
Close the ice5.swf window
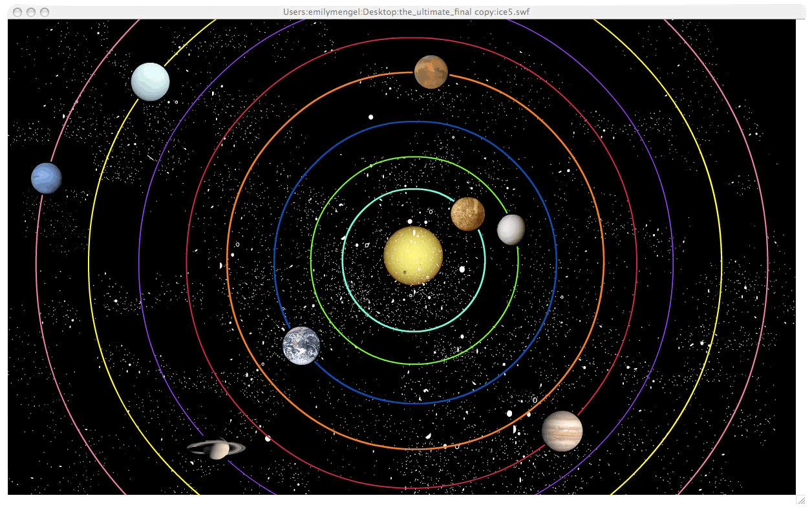pyautogui.click(x=17, y=12)
